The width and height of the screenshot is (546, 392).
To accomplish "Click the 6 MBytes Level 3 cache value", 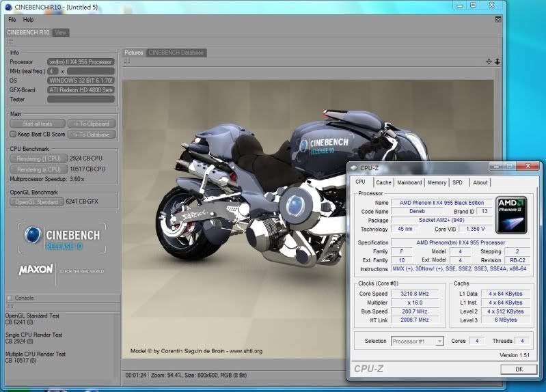I will click(506, 320).
